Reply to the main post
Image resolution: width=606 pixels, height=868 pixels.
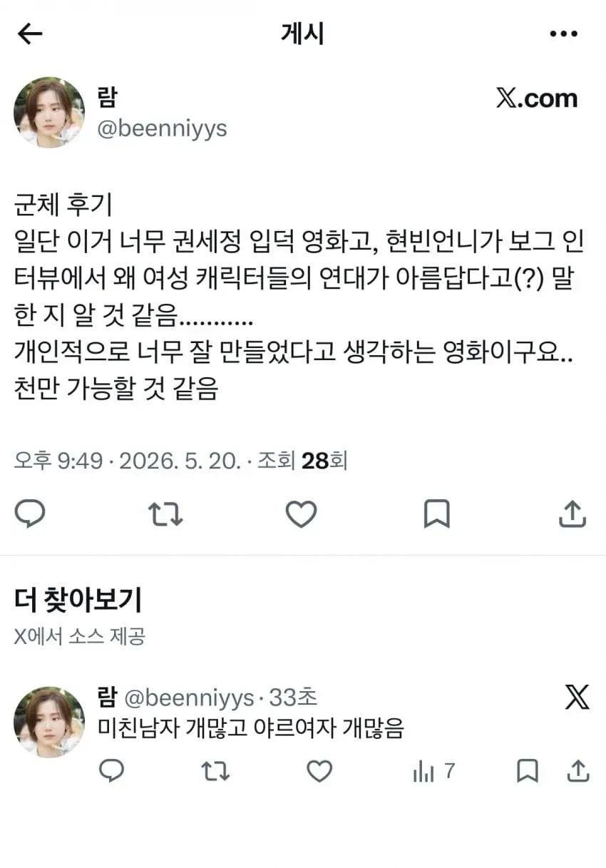[x=30, y=514]
